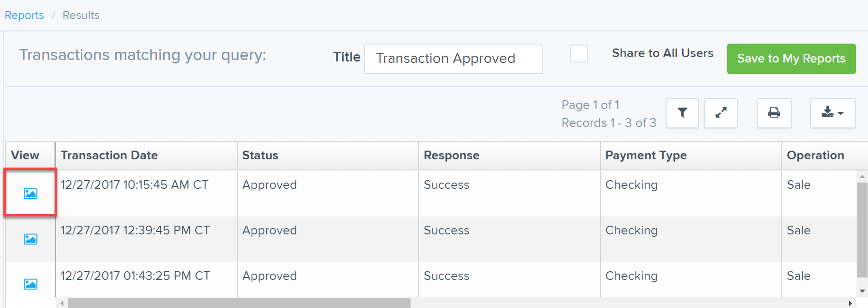
Task: Click the Operation column header
Action: click(815, 155)
